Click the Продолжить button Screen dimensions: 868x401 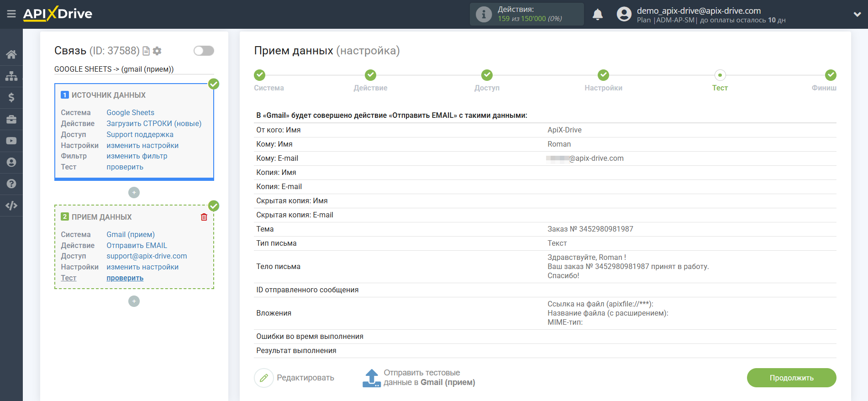click(791, 378)
